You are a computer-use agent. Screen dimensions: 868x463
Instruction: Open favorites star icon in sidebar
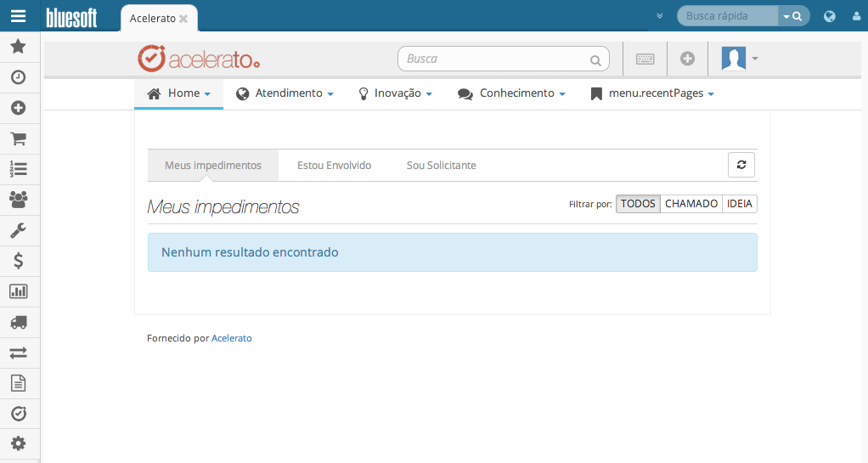19,46
